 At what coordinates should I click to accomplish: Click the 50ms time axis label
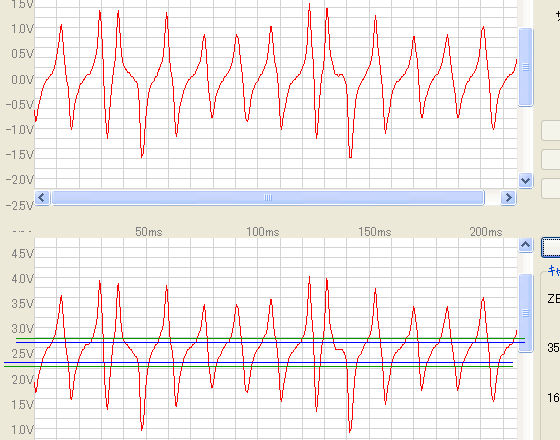click(x=149, y=232)
